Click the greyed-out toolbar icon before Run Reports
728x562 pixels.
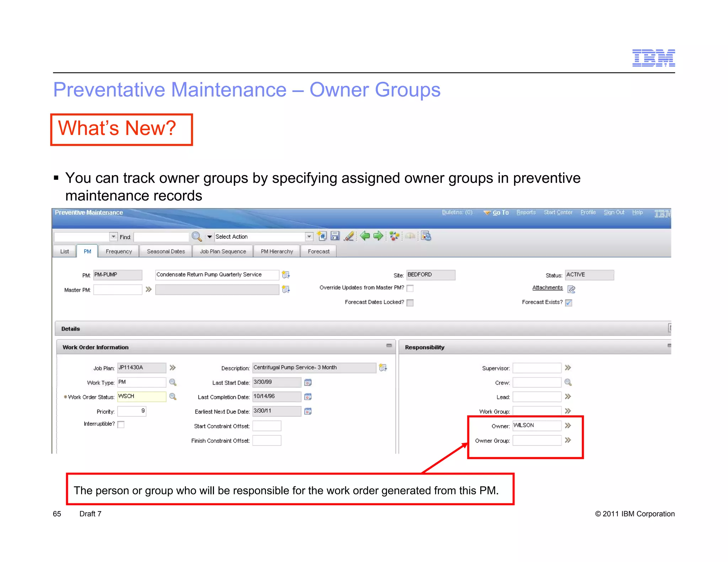pyautogui.click(x=410, y=236)
